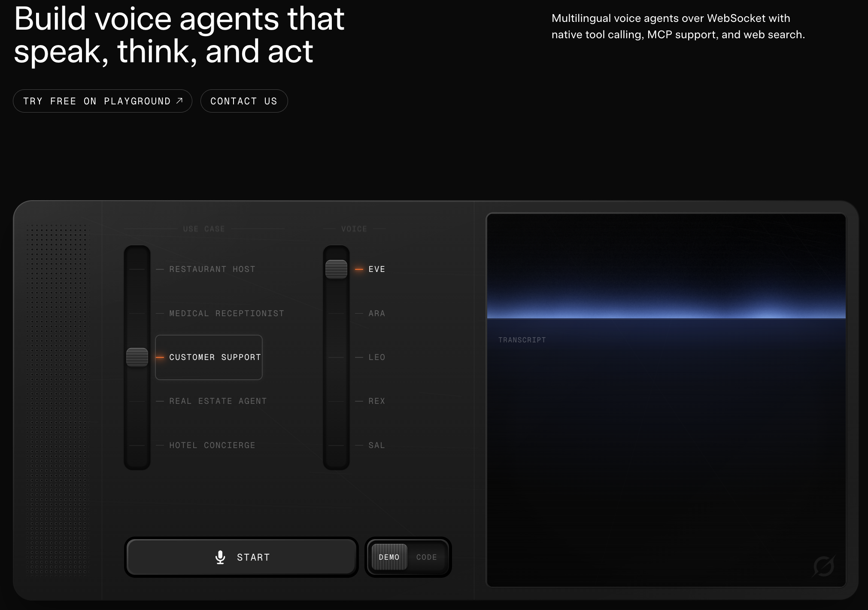868x610 pixels.
Task: Choose the LEO voice option
Action: tap(376, 357)
